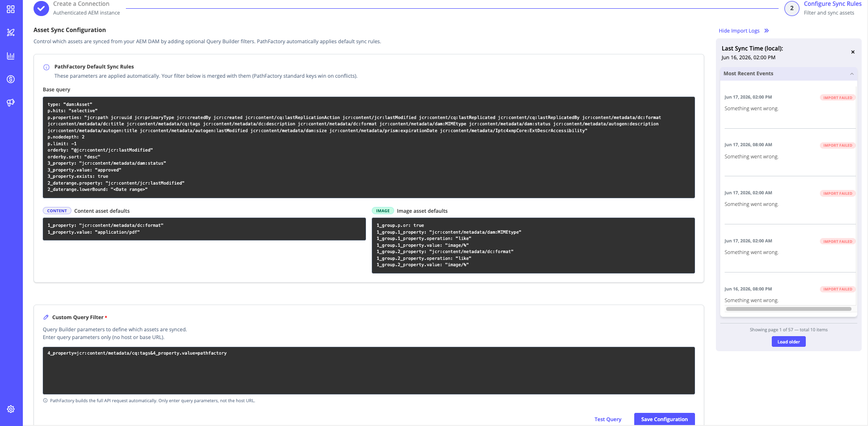The height and width of the screenshot is (426, 868).
Task: Click the Hide Import Logs link
Action: pos(739,31)
